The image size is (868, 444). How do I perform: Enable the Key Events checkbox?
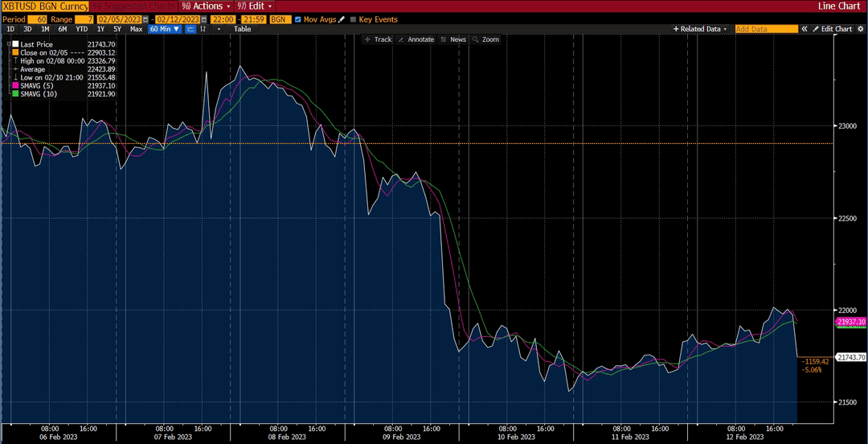(x=353, y=19)
